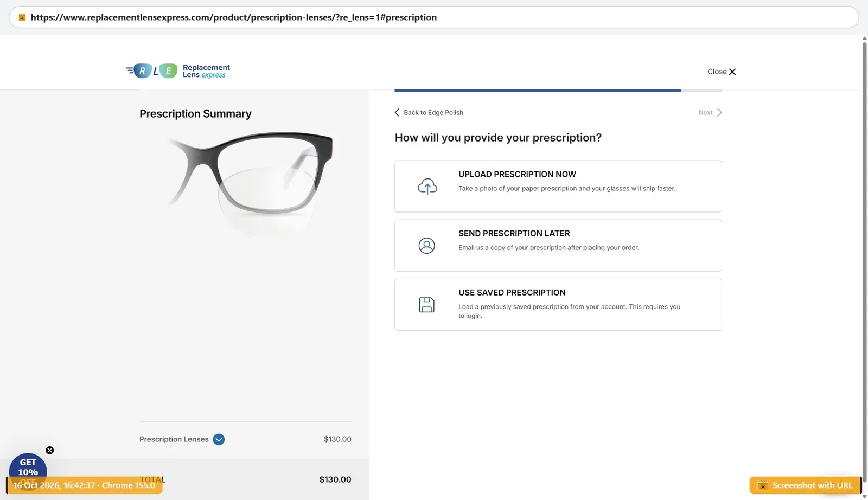The height and width of the screenshot is (500, 868).
Task: Click the Screenshot with URL button
Action: [805, 485]
